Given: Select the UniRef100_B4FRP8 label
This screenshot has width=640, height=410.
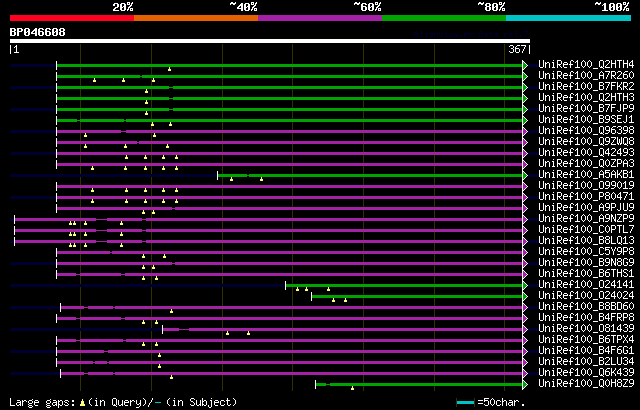Looking at the screenshot, I should 586,318.
